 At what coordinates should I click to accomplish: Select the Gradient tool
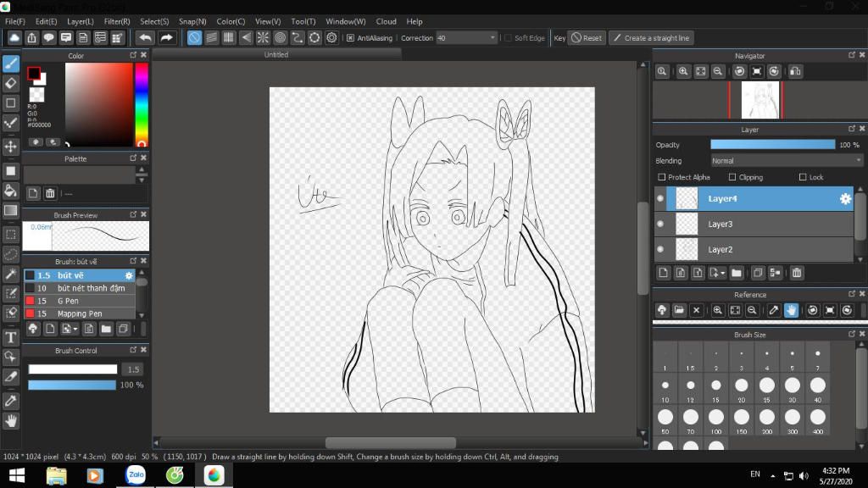(10, 210)
